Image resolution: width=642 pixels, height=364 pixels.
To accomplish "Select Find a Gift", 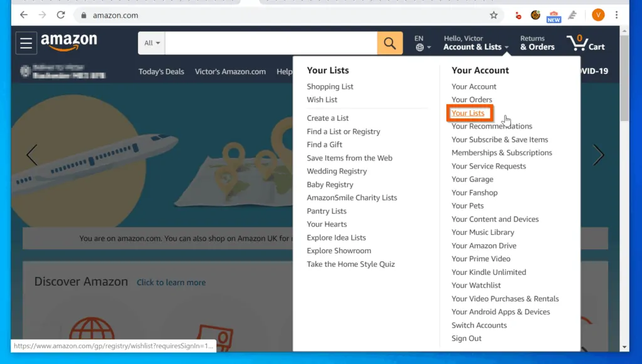I will click(324, 145).
